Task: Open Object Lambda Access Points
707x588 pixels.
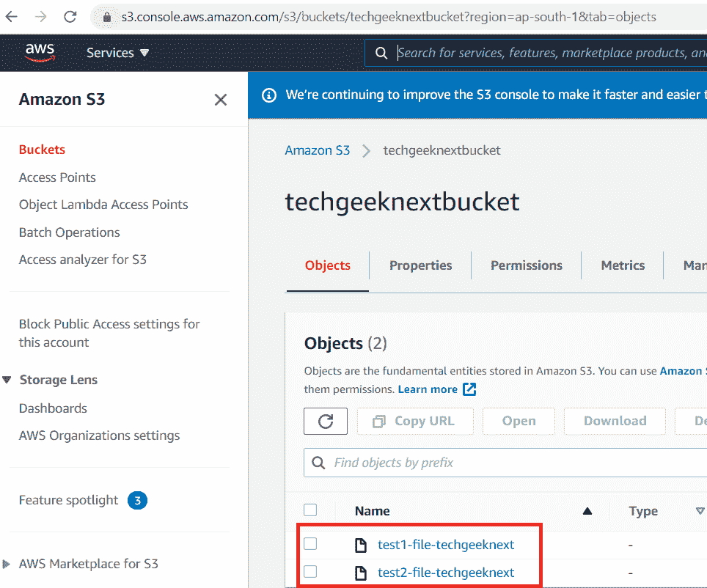Action: (103, 205)
